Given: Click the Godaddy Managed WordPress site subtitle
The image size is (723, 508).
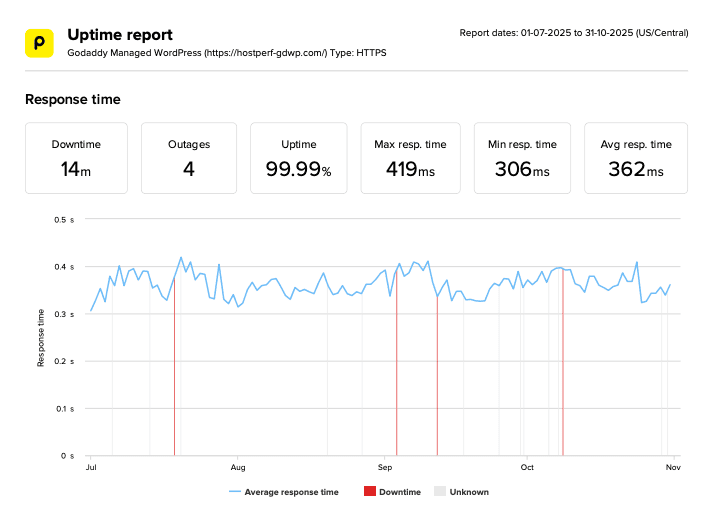Looking at the screenshot, I should point(227,53).
